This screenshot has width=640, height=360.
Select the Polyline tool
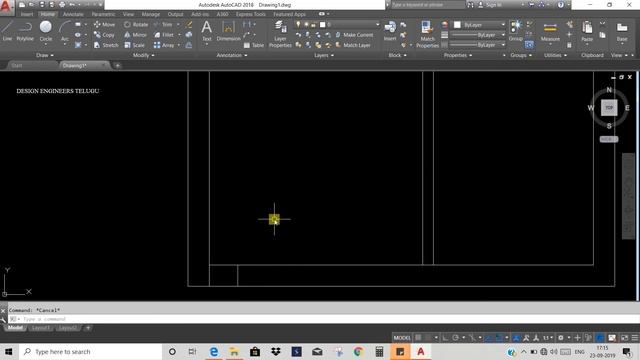coord(25,31)
